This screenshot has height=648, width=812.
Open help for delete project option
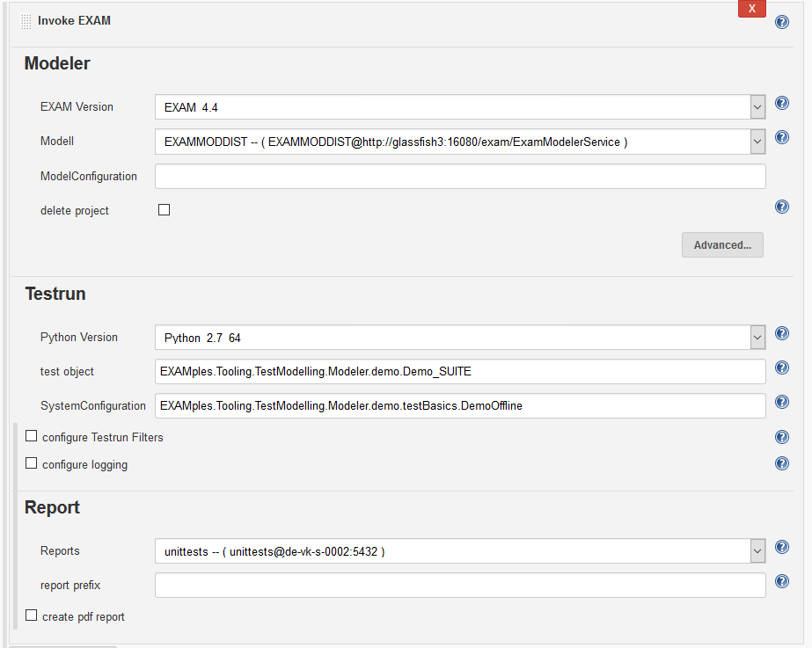782,207
